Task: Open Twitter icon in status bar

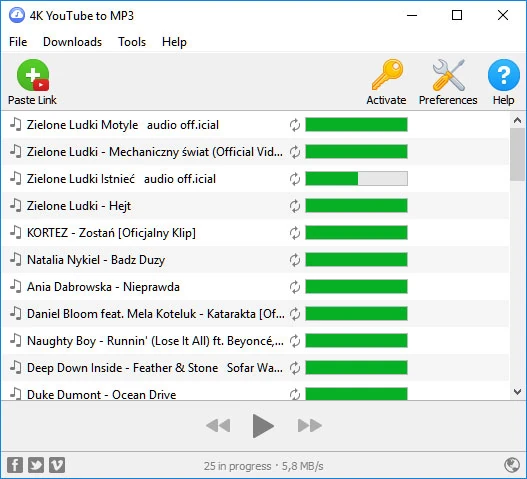Action: (36, 465)
